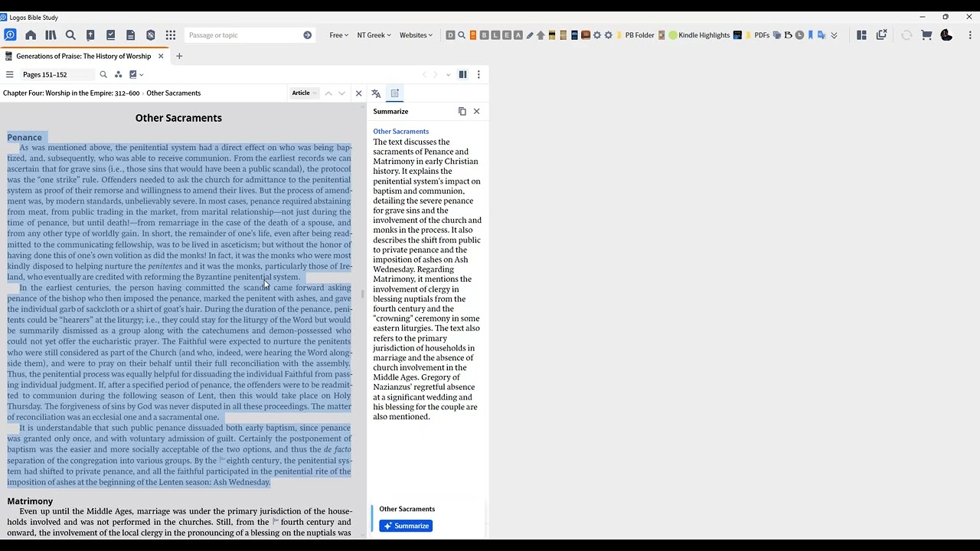Click the sync refresh icon
Image resolution: width=980 pixels, height=551 pixels.
[x=906, y=35]
